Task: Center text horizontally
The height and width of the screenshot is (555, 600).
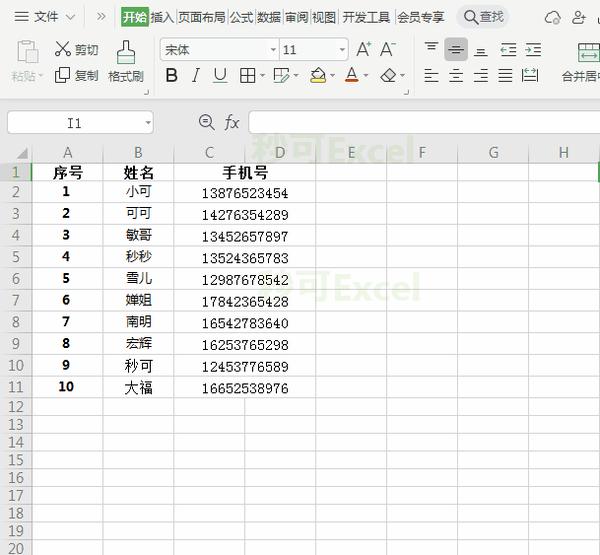Action: (456, 75)
